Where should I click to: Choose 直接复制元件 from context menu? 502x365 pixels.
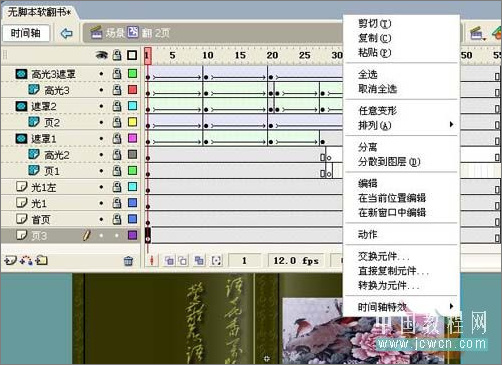[x=402, y=271]
